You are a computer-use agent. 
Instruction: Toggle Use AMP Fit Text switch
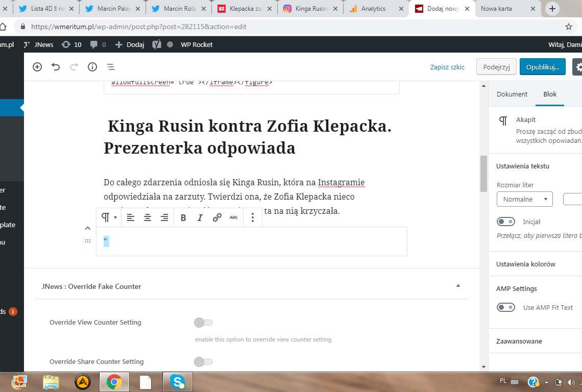pos(506,307)
